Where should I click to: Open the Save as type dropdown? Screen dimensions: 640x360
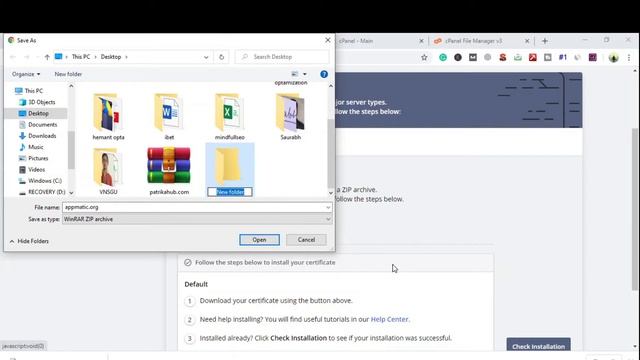[x=197, y=219]
